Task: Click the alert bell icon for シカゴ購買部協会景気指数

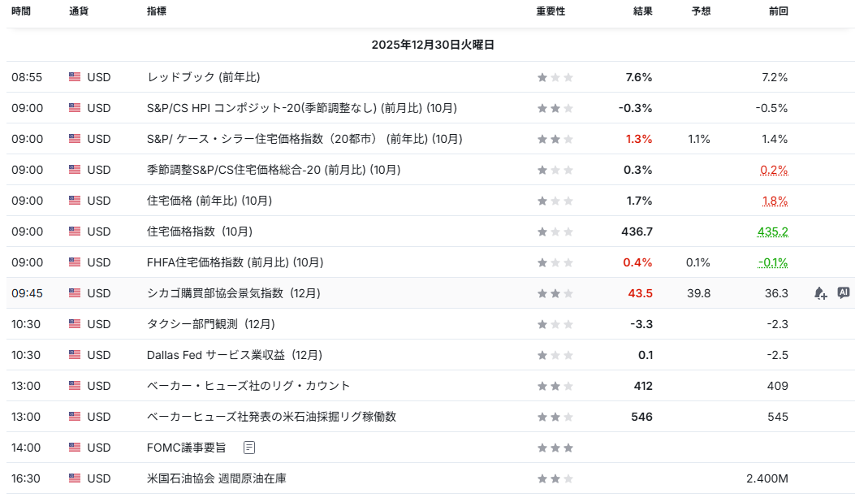Action: (x=820, y=293)
